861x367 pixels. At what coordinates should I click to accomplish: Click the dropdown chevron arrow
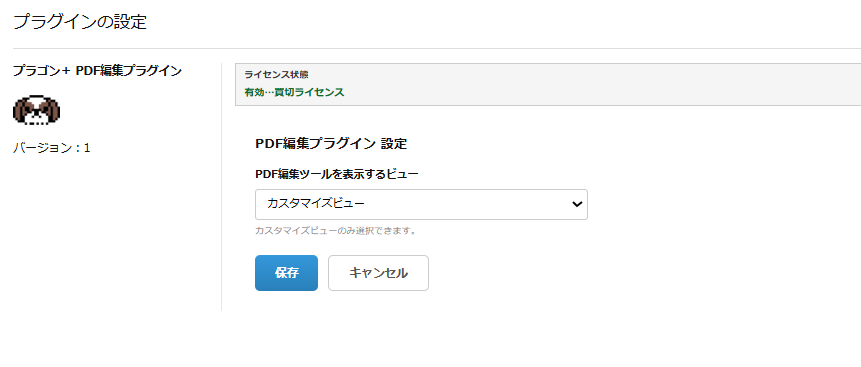pos(577,204)
